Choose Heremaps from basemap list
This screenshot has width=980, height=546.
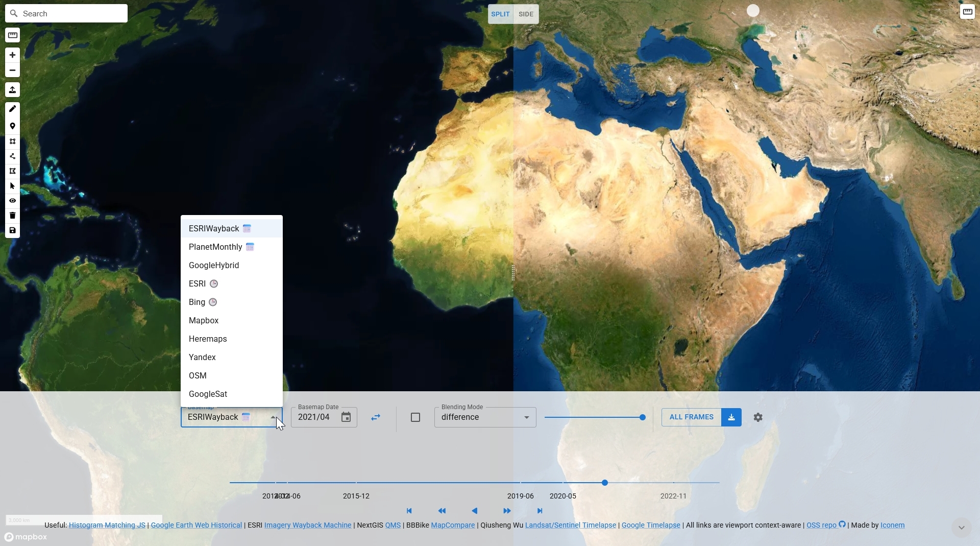[x=232, y=339]
